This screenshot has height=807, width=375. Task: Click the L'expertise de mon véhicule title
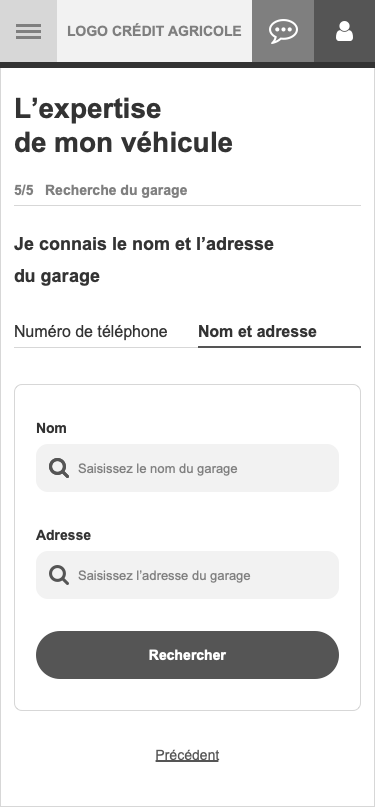click(x=123, y=126)
